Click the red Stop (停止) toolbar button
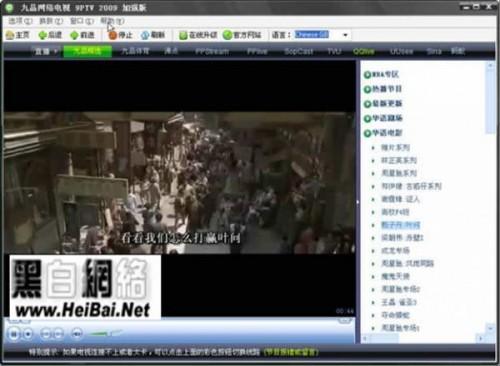 pyautogui.click(x=120, y=35)
